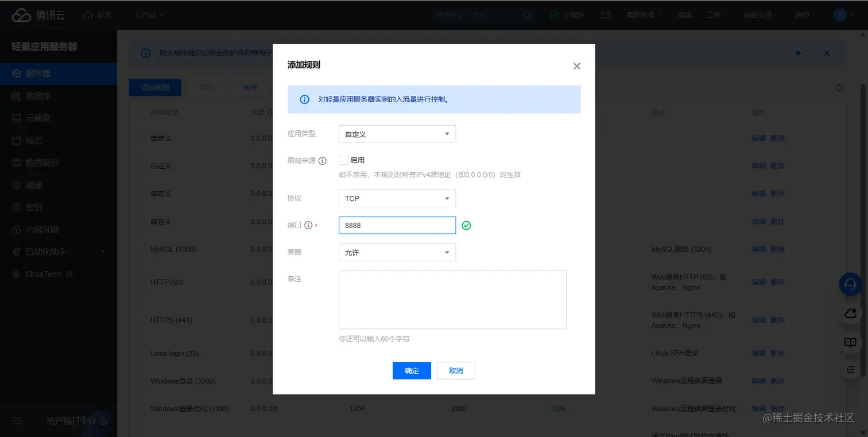Viewport: 868px width, 437px height.
Task: Click the info icon beside 端口
Action: [x=308, y=225]
